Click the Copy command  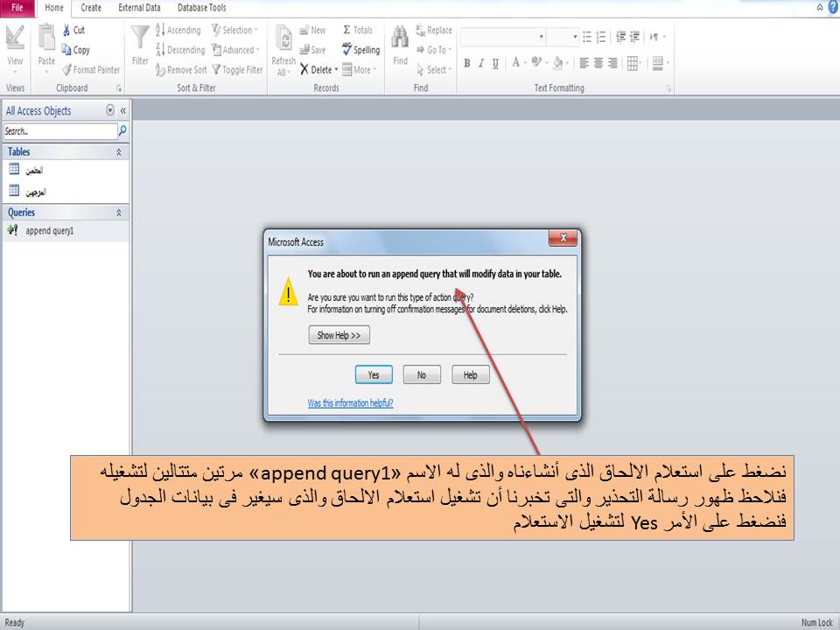pyautogui.click(x=75, y=50)
